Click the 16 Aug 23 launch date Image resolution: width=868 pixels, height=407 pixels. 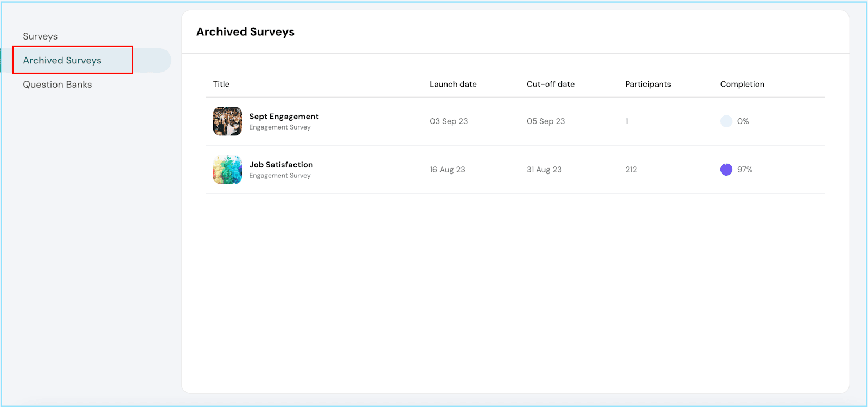[x=448, y=170]
